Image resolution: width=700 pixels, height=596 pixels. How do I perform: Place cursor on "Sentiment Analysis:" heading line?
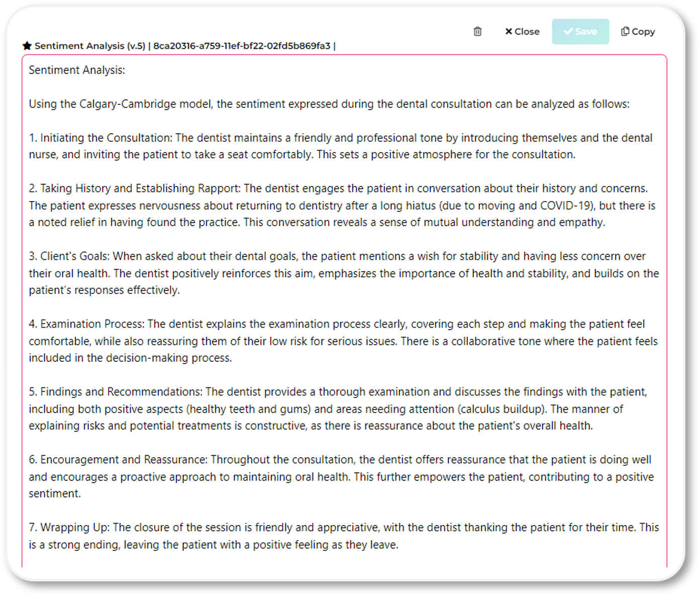click(77, 70)
